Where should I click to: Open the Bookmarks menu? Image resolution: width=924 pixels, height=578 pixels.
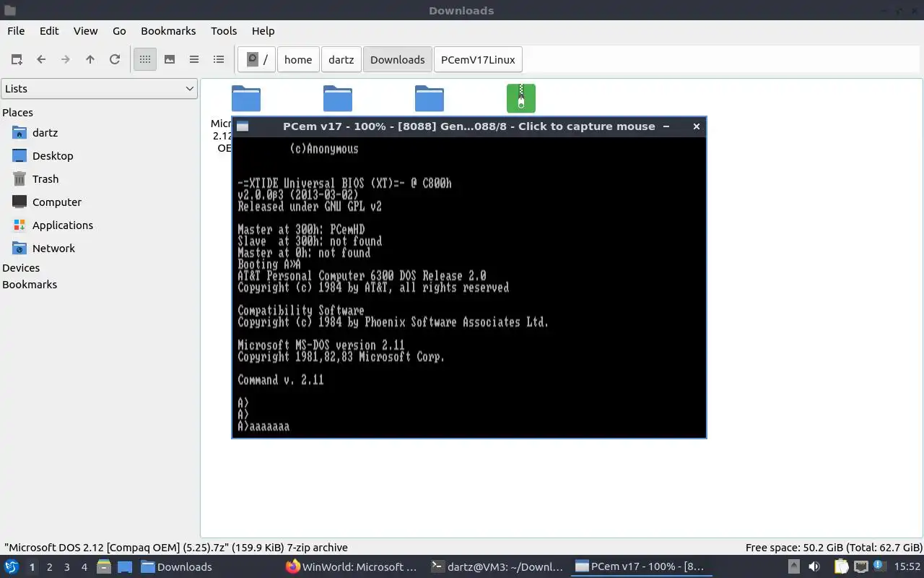(x=168, y=30)
